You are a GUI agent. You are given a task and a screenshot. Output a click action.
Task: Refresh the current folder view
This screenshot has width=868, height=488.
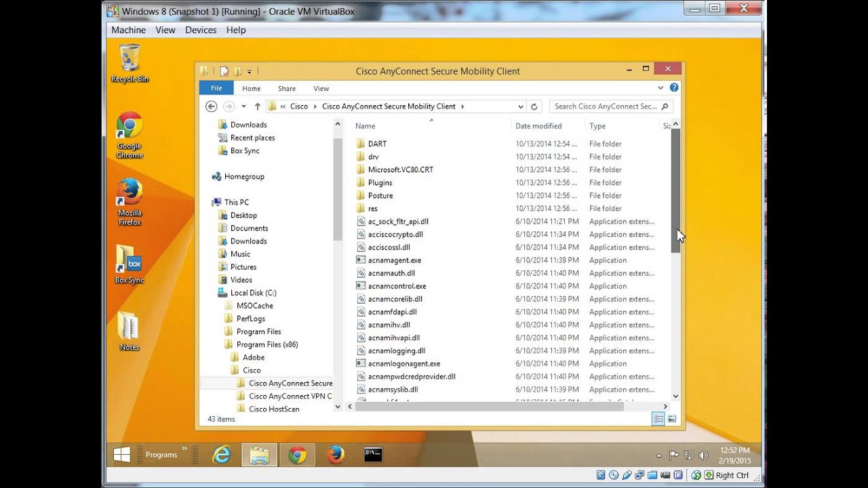pos(534,106)
